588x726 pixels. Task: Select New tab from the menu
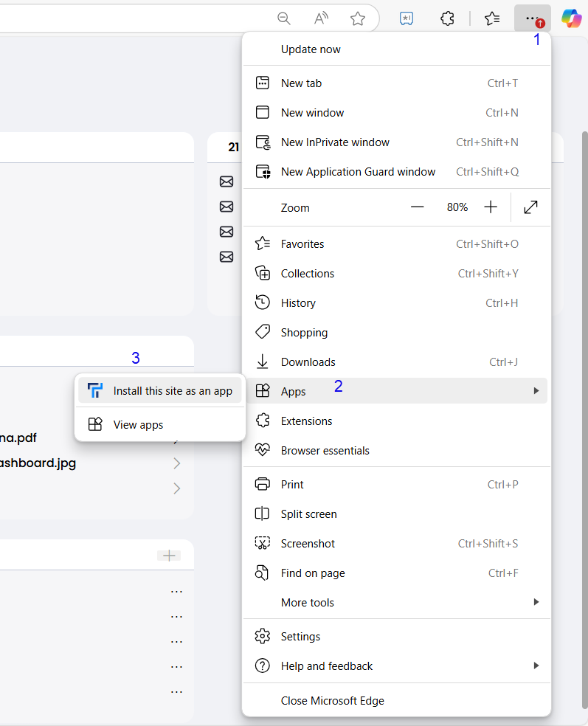[x=396, y=83]
